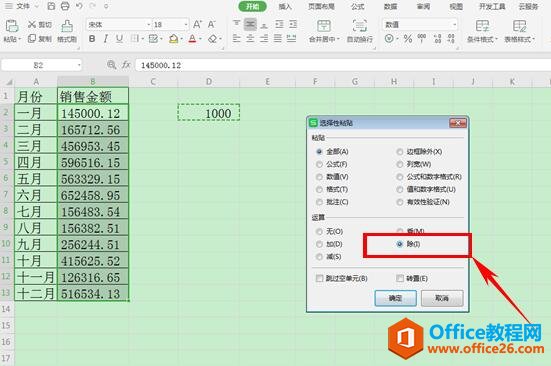Toggle Underline formatting
551x366 pixels.
(x=119, y=39)
